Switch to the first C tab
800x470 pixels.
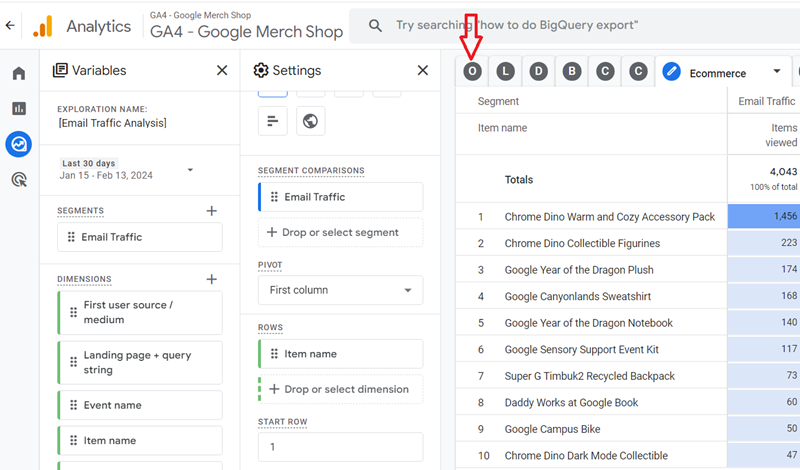pyautogui.click(x=605, y=71)
